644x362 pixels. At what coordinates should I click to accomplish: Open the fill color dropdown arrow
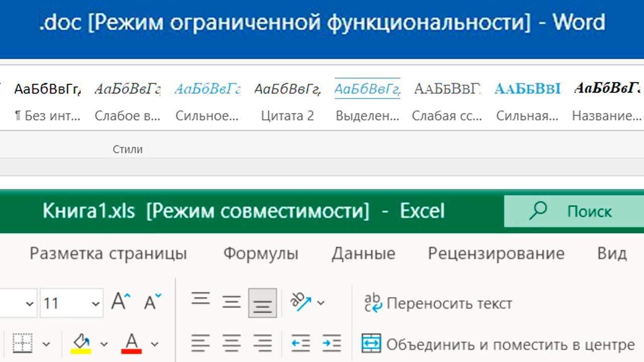pos(104,344)
